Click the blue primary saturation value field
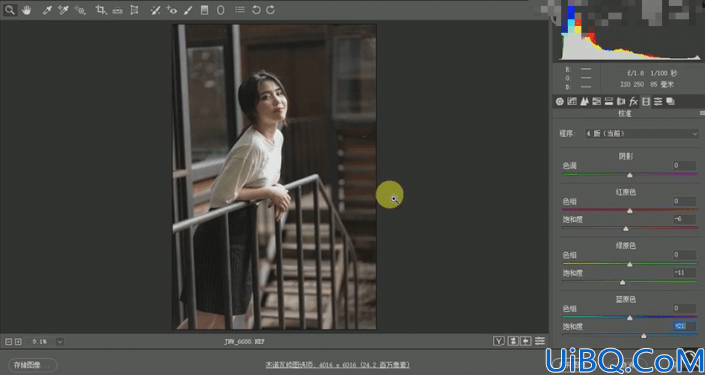Image resolution: width=705 pixels, height=375 pixels. 684,326
